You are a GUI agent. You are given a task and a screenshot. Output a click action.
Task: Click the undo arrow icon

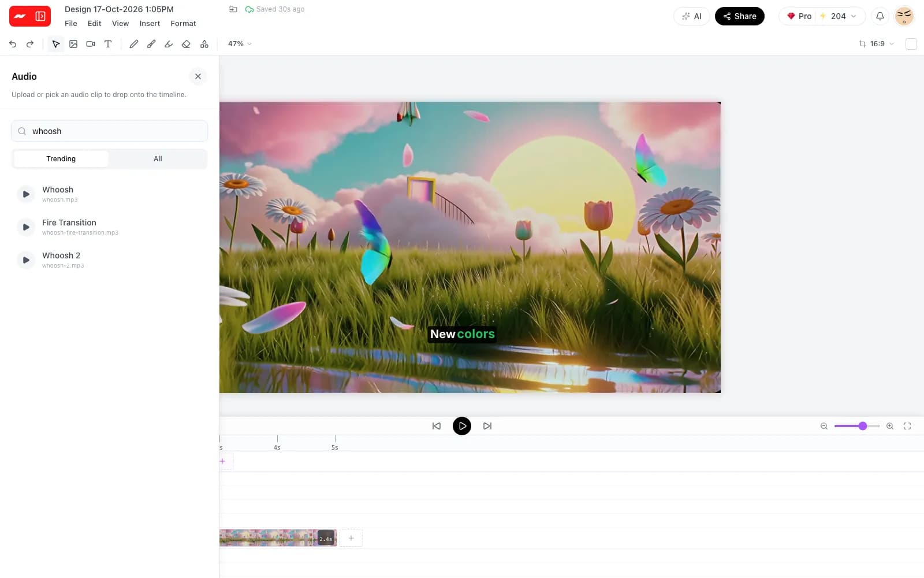click(x=13, y=44)
